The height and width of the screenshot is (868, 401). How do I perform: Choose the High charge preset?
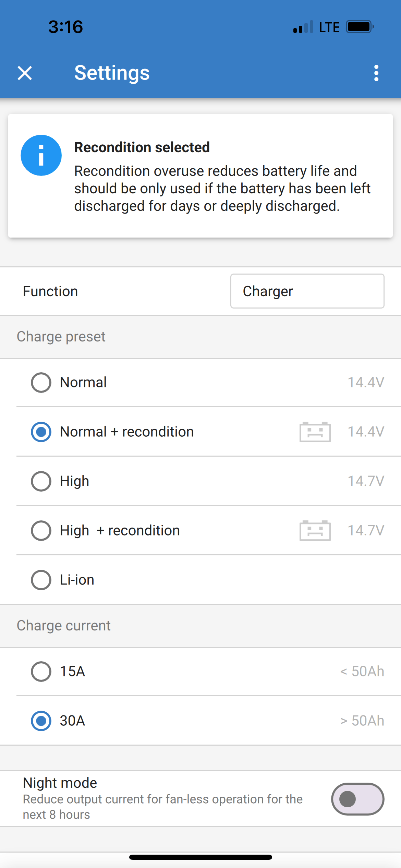click(x=41, y=481)
